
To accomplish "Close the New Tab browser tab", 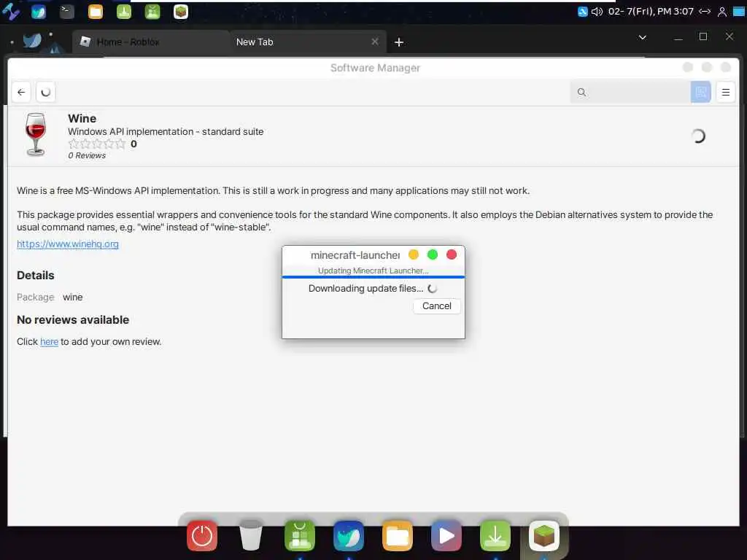I will pos(375,42).
